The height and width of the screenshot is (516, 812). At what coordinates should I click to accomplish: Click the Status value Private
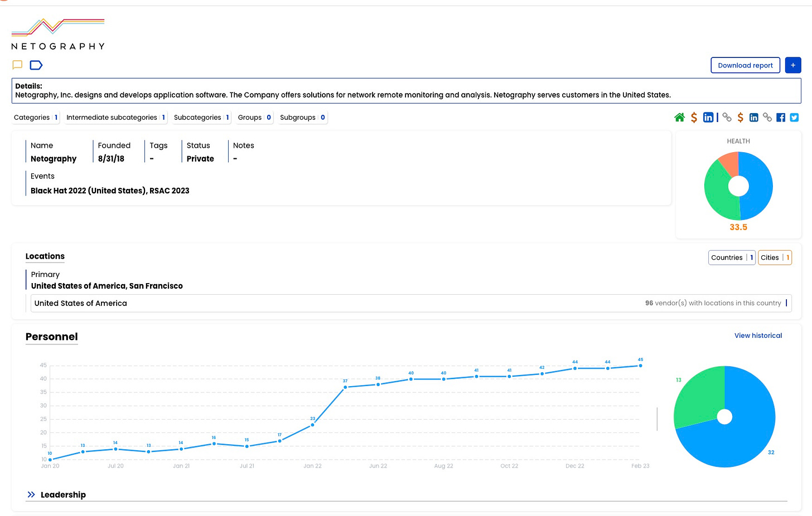[200, 159]
